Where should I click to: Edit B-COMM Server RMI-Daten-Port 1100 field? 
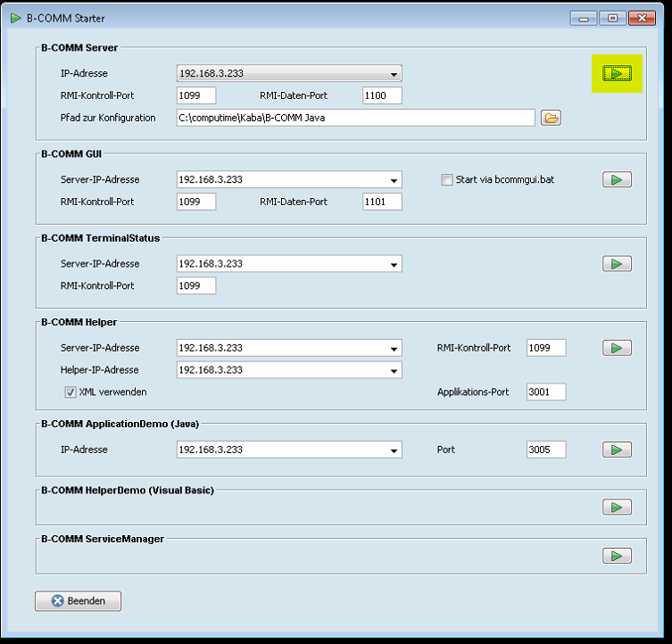(382, 95)
